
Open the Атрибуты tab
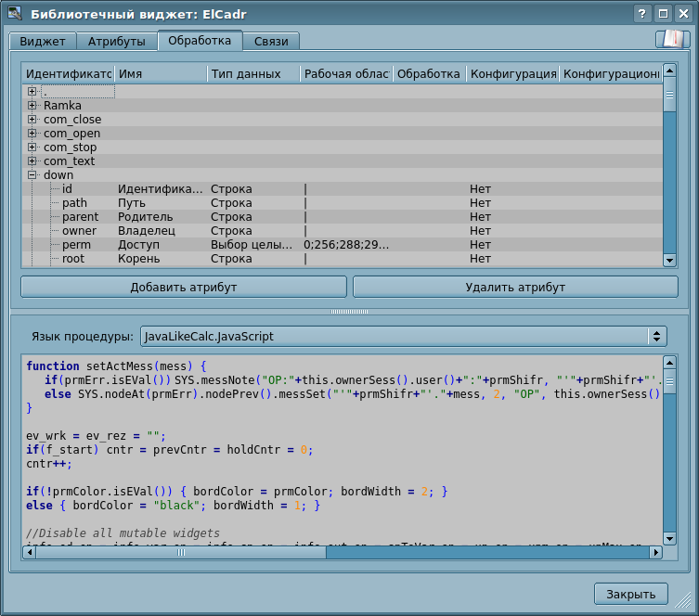pos(116,42)
